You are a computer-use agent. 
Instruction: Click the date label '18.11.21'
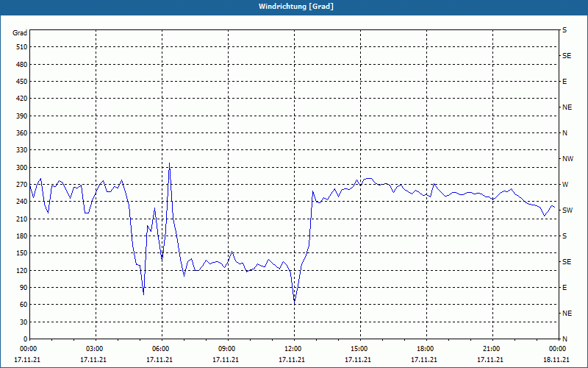click(556, 360)
